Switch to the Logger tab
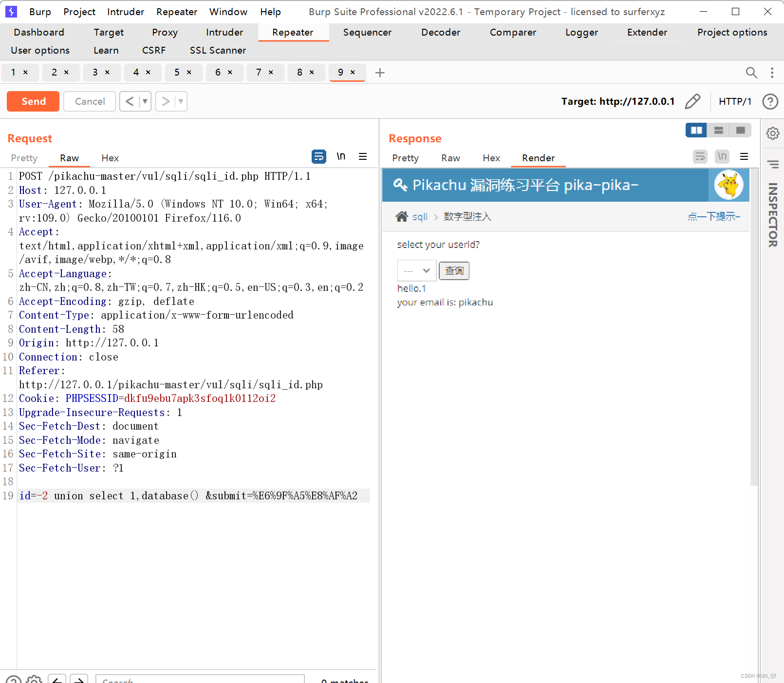 [581, 32]
